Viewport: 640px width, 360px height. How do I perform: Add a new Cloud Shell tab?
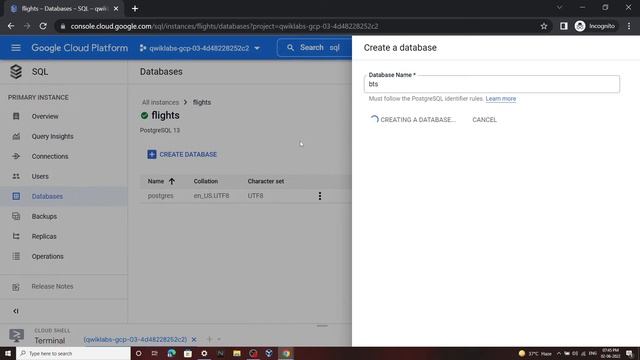[209, 339]
